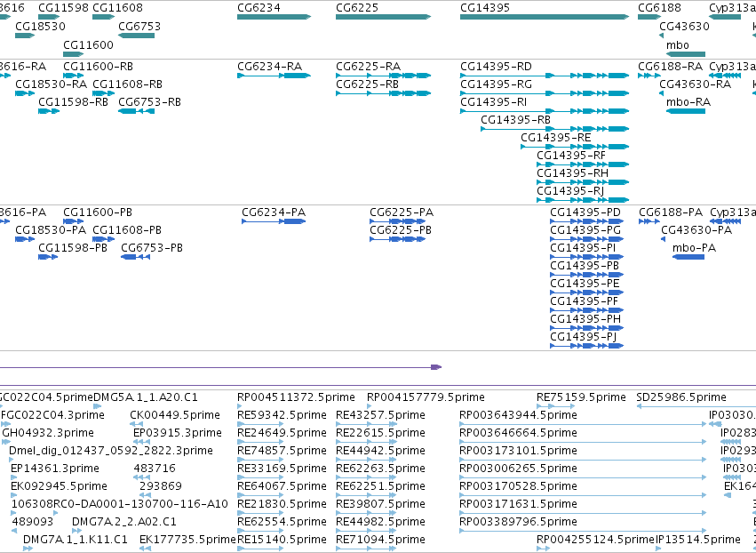Select EST CK00449.5prime
This screenshot has height=553, width=756.
[137, 424]
